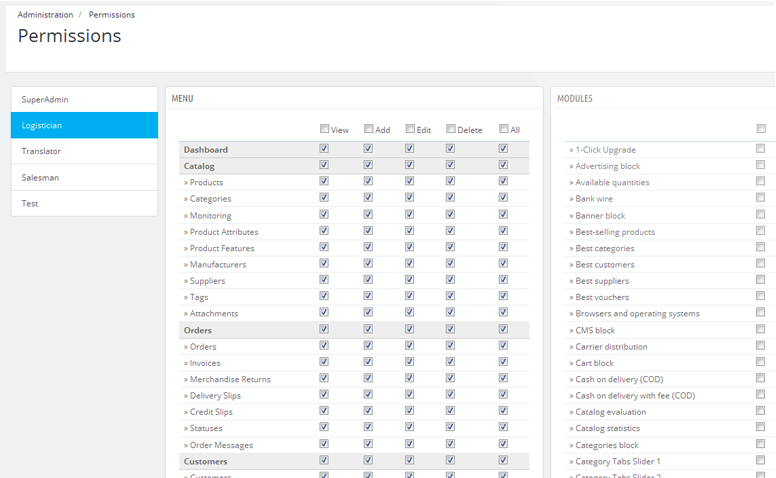Uncheck All permission for Orders section header
776x478 pixels.
pyautogui.click(x=503, y=329)
